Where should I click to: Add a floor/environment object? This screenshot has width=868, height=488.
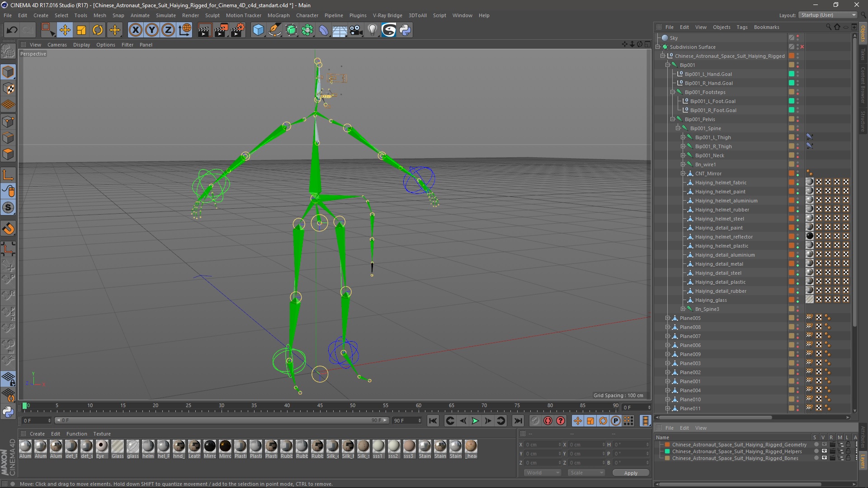pyautogui.click(x=340, y=30)
